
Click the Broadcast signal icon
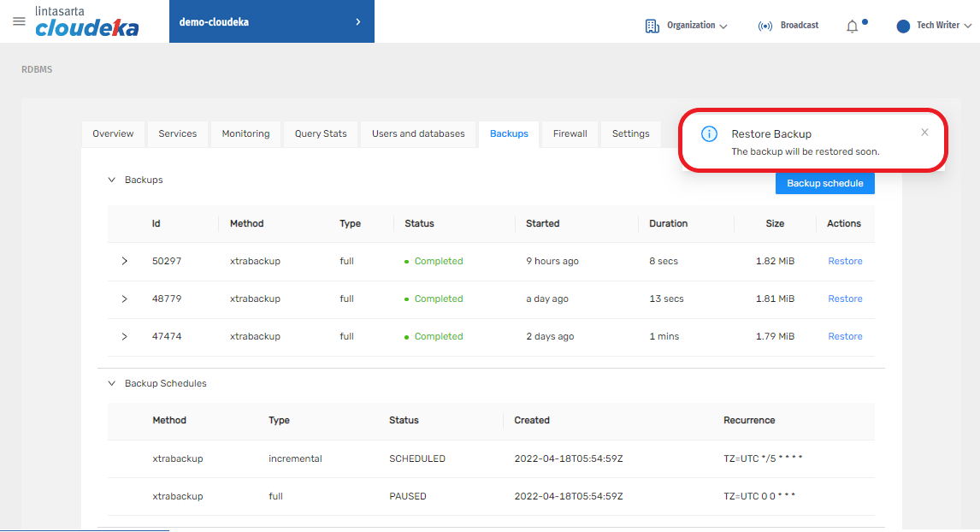765,26
